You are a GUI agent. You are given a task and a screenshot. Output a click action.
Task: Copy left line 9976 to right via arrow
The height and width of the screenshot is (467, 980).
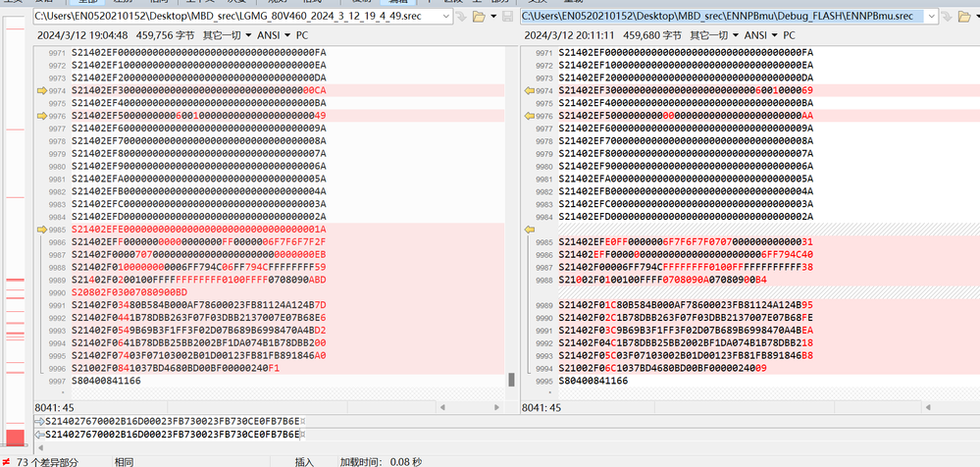(42, 116)
